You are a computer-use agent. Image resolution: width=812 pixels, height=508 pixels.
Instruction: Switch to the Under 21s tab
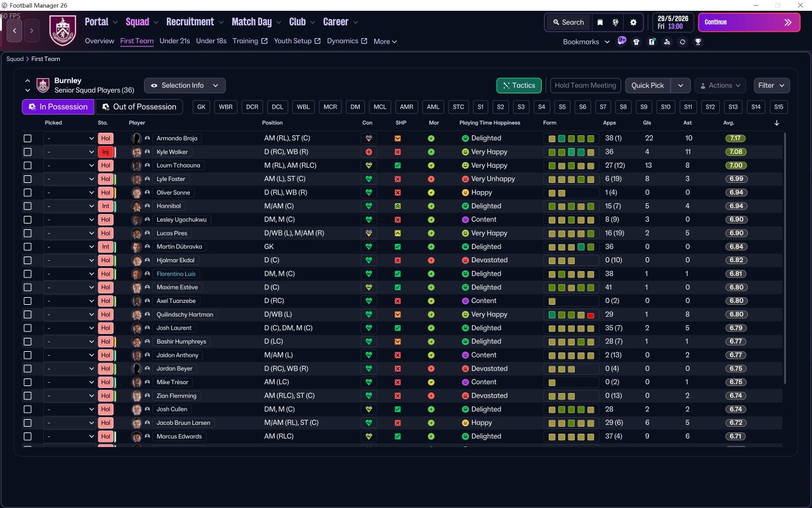[x=174, y=41]
